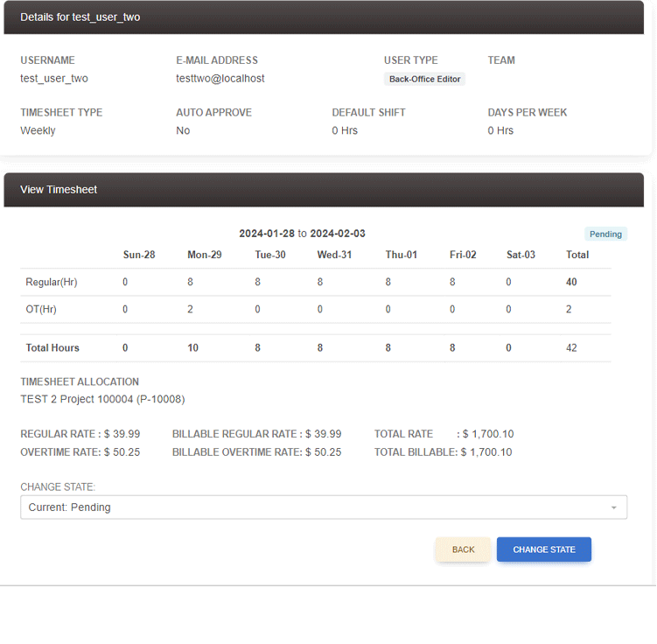The image size is (657, 644).
Task: Click the Sat-03 column header
Action: point(521,255)
